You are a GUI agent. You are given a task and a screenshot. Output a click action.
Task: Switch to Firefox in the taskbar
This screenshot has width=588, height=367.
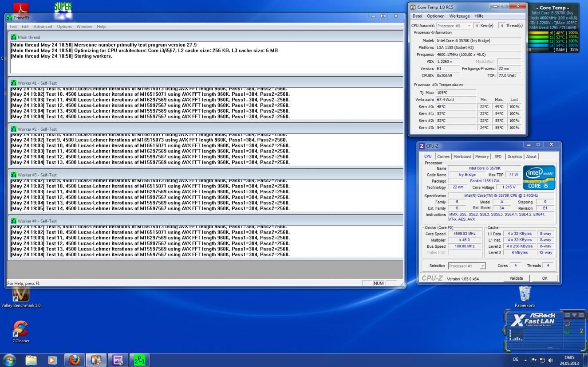(x=75, y=360)
